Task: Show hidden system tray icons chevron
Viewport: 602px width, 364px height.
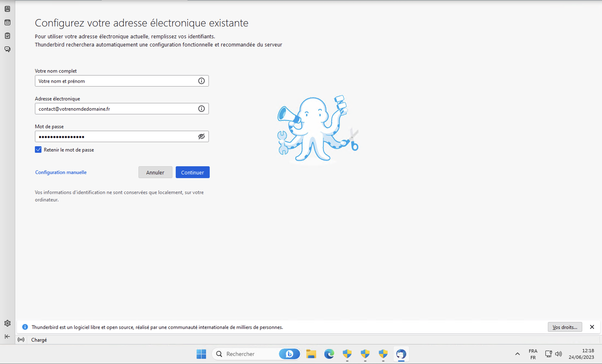Action: (517, 354)
